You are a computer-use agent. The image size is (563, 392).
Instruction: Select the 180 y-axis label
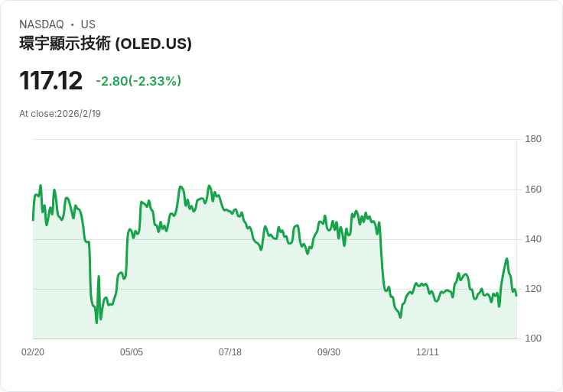tap(533, 139)
